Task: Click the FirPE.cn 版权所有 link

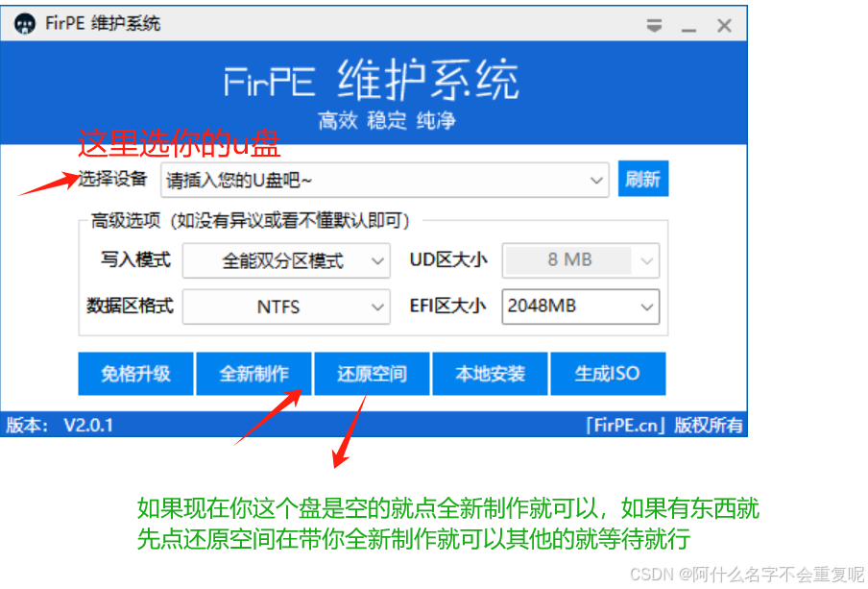Action: point(664,425)
